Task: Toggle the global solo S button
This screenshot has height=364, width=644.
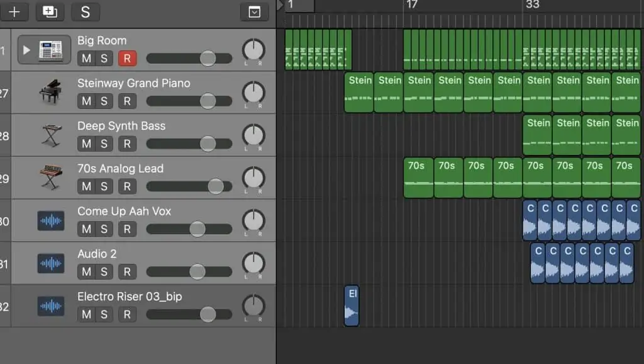Action: (x=86, y=12)
